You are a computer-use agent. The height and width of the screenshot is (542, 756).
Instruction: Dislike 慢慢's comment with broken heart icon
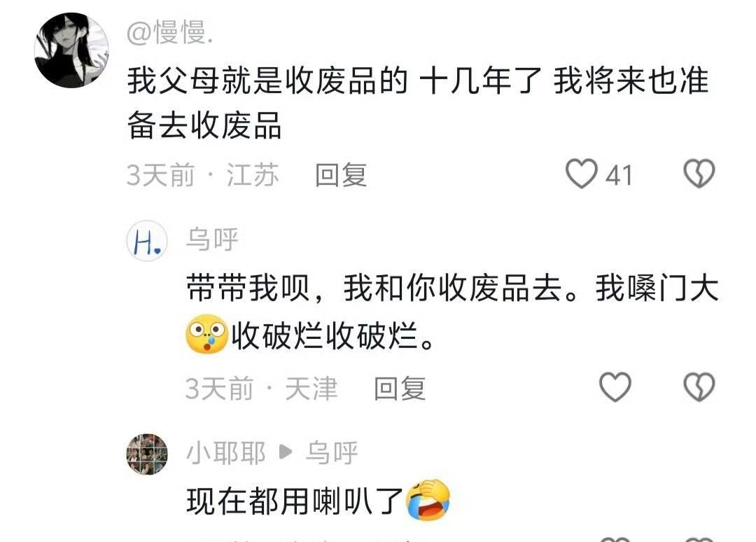tap(699, 174)
